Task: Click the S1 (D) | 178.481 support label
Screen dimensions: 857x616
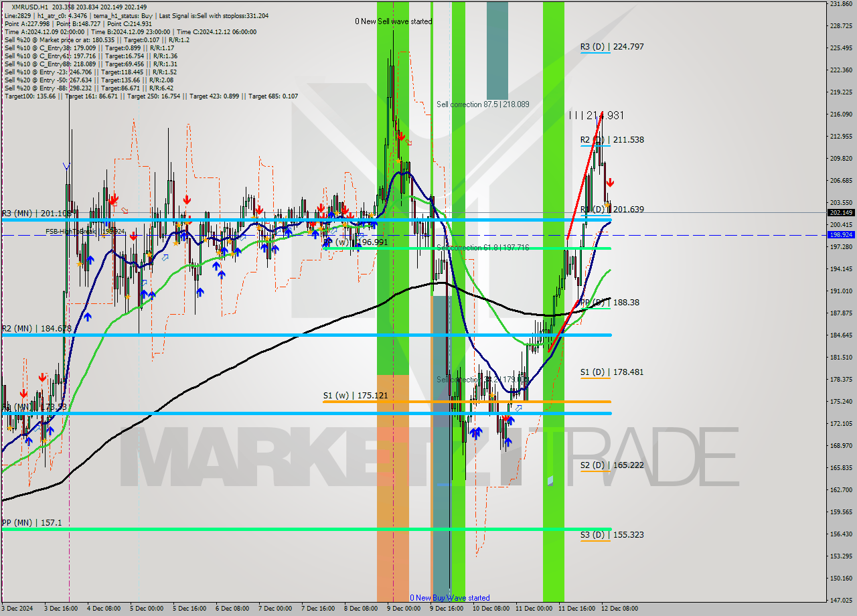Action: pyautogui.click(x=612, y=372)
